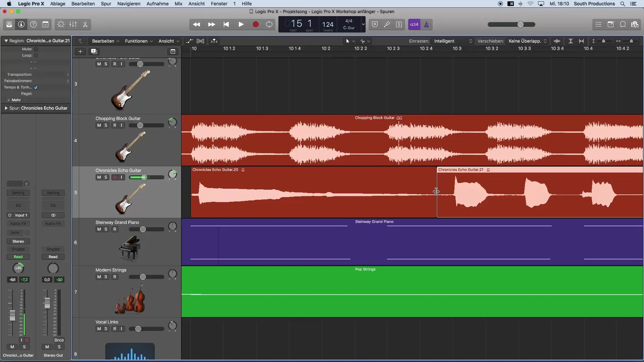The image size is (644, 362).
Task: Toggle show automation button
Action: [190, 41]
